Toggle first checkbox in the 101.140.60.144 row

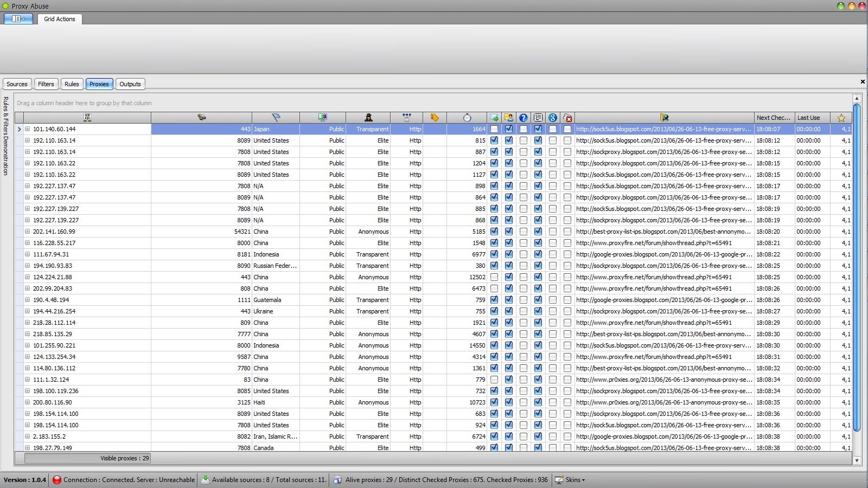494,129
